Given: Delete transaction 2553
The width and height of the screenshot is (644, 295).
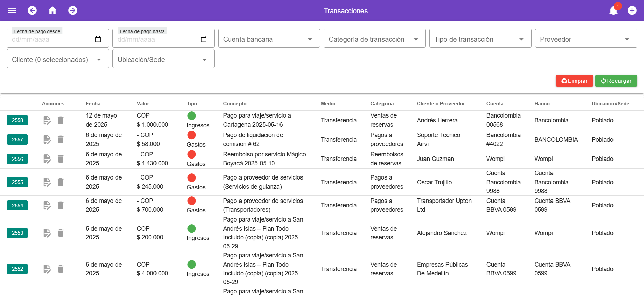Looking at the screenshot, I should 61,233.
